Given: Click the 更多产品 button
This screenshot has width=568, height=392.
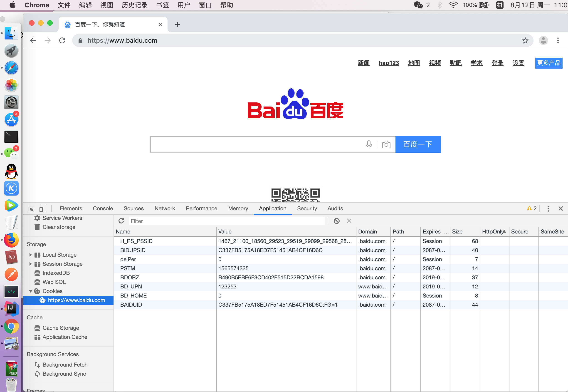Looking at the screenshot, I should pos(549,63).
